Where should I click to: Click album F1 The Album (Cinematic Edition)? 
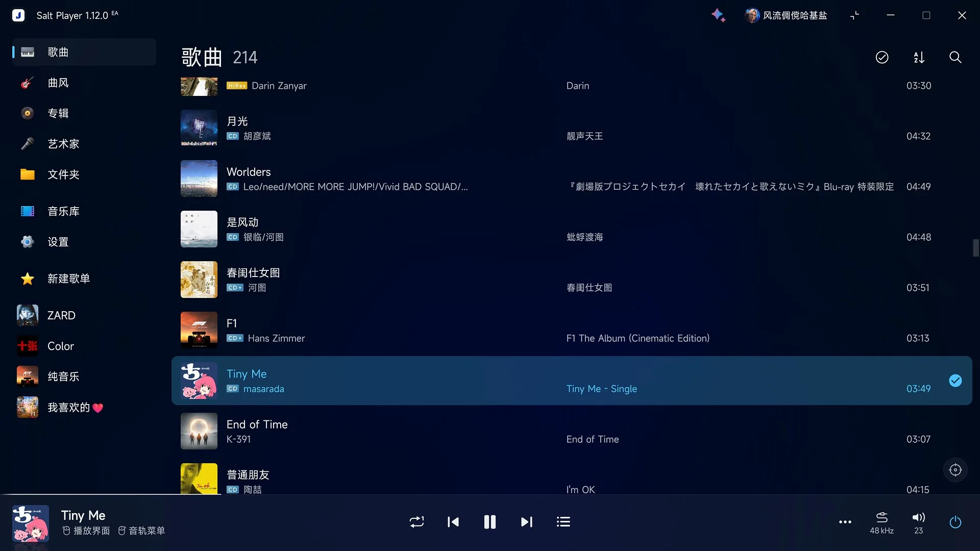[x=638, y=338]
